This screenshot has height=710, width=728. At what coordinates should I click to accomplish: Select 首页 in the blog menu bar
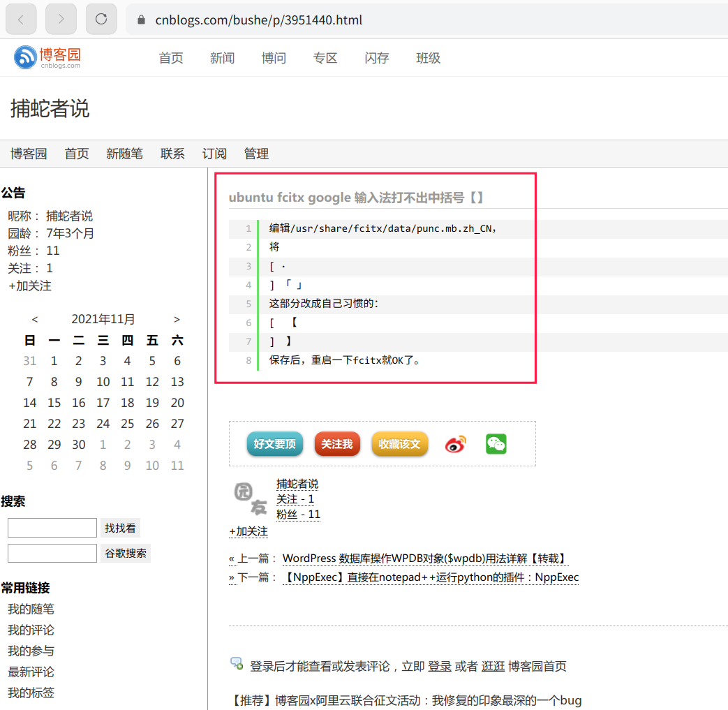[x=77, y=154]
